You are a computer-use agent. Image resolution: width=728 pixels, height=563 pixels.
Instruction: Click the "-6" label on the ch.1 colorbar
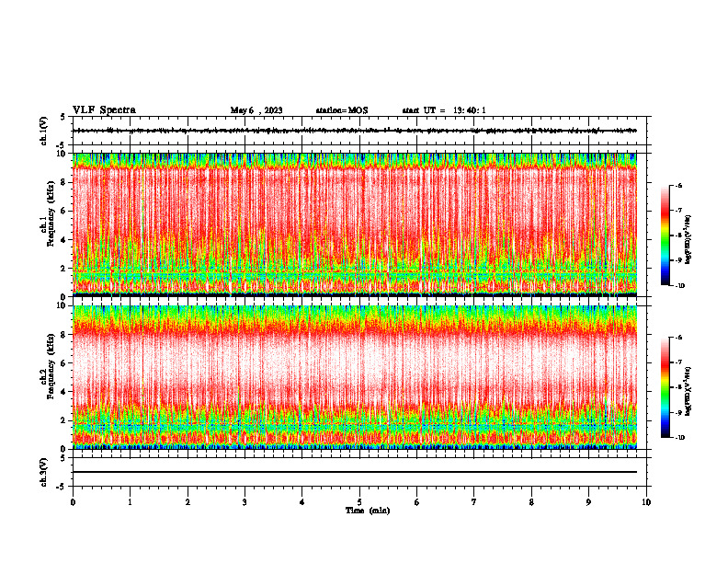(x=678, y=185)
